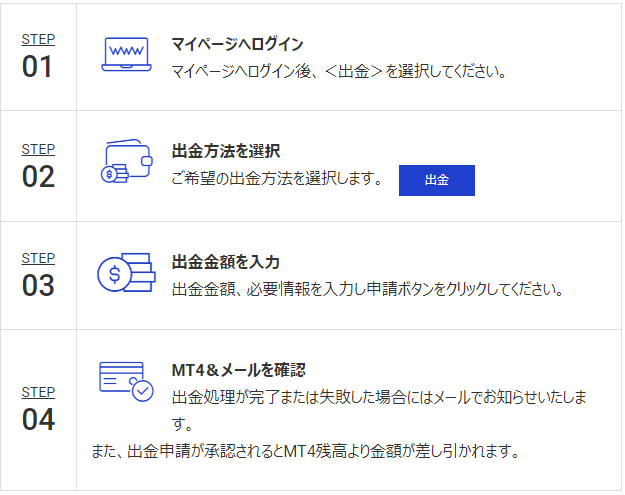The width and height of the screenshot is (625, 495).
Task: Click the underlined STEP label above 04
Action: (38, 392)
